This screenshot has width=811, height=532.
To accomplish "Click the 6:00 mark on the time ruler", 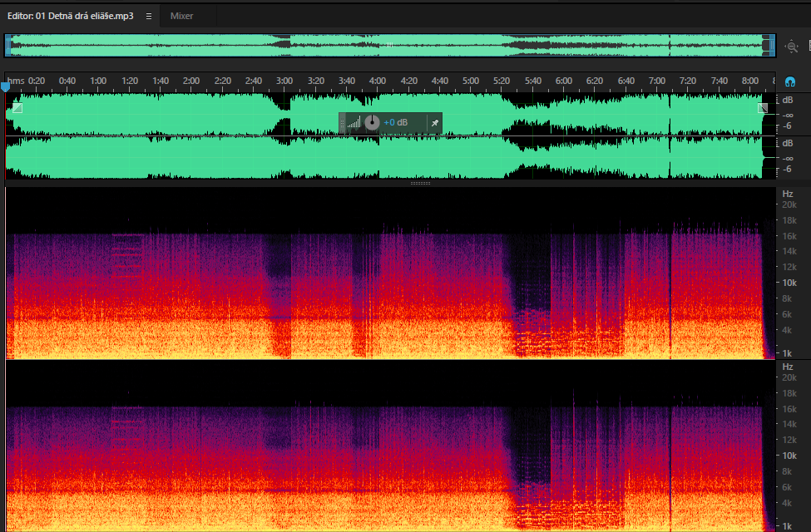I will pos(564,81).
